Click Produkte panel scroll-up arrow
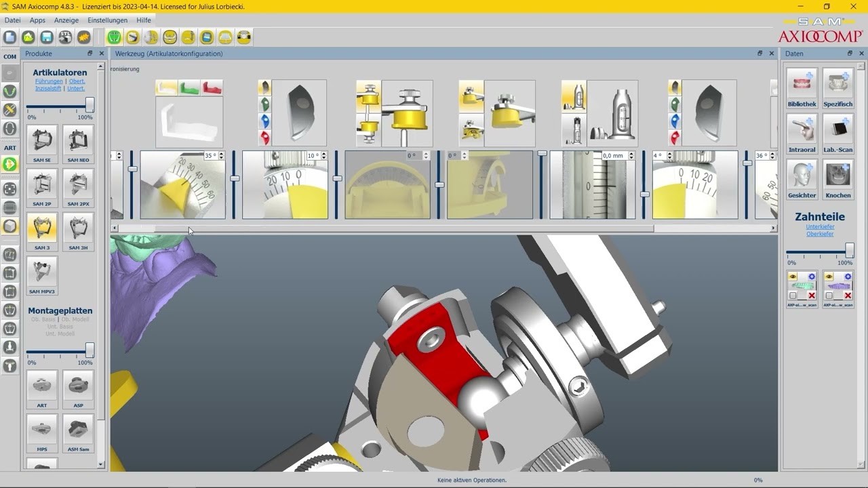Viewport: 868px width, 488px height. pos(101,67)
